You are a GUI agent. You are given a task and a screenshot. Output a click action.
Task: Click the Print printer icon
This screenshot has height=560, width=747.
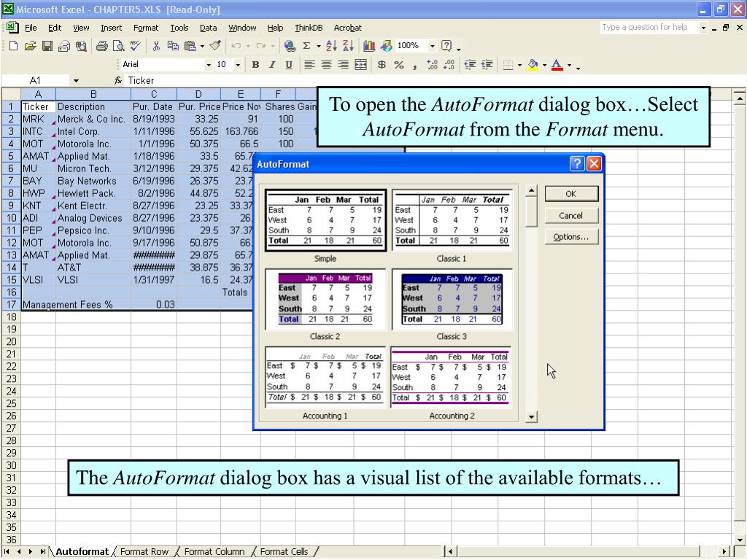pyautogui.click(x=101, y=46)
